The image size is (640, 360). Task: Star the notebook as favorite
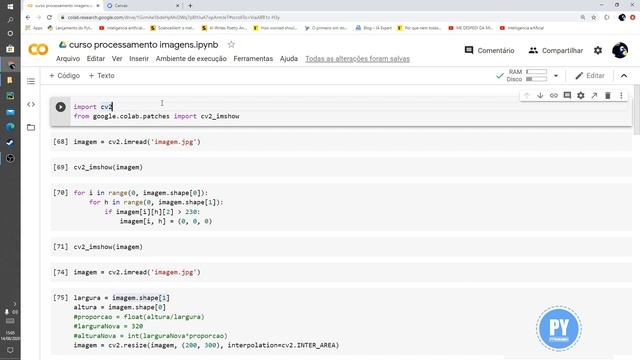pos(231,44)
